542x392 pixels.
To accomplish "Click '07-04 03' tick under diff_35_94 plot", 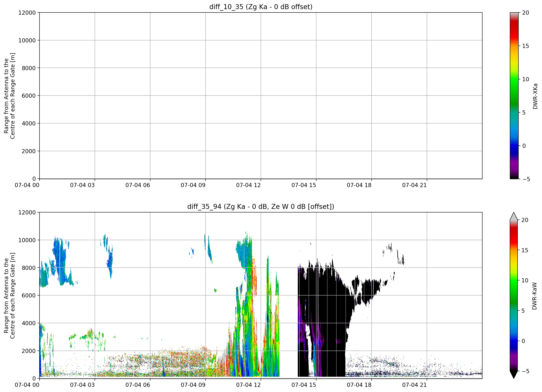I will click(x=83, y=385).
